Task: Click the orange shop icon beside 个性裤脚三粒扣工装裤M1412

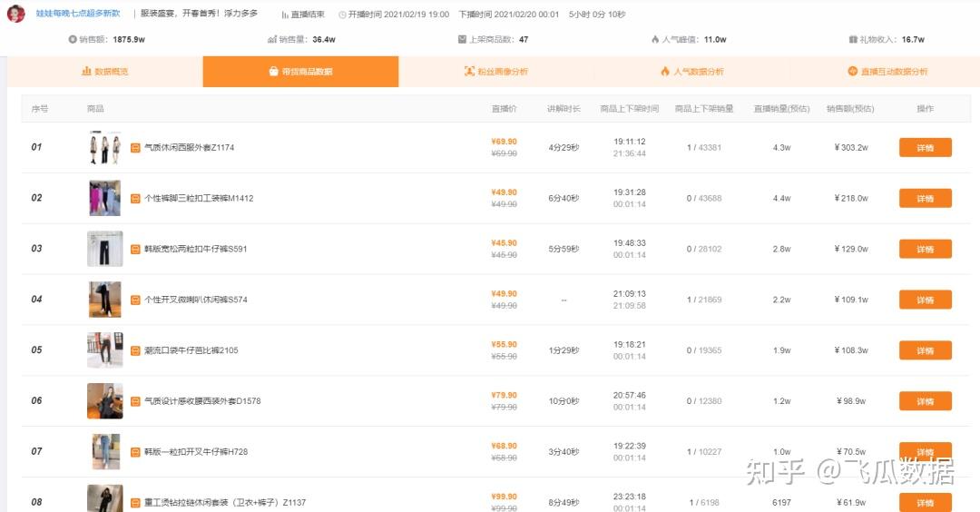Action: 135,198
